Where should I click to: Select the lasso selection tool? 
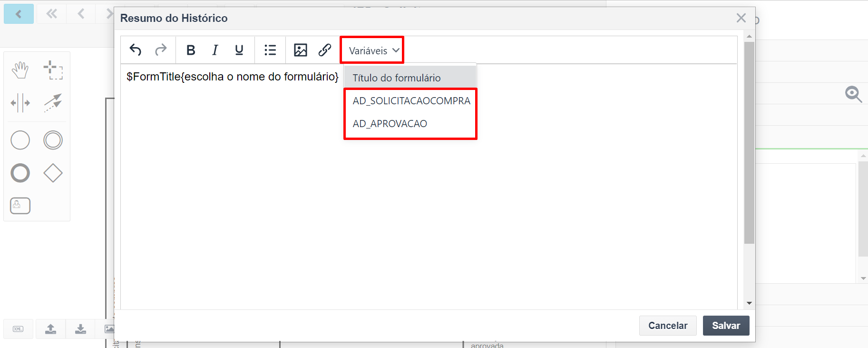click(x=53, y=70)
